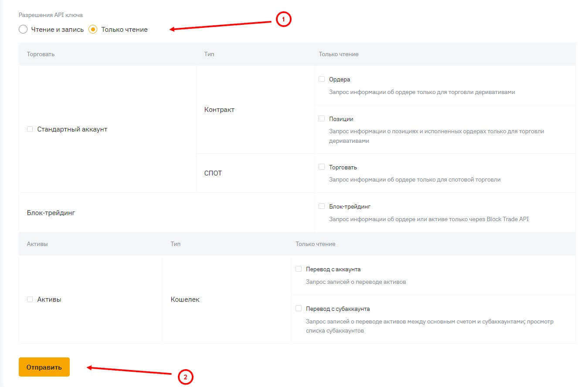Click the red circled number 2 marker
Screen dimensions: 588x387
(185, 377)
